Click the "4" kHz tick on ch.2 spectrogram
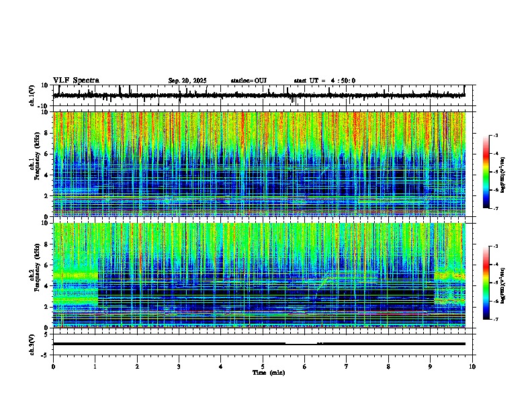The height and width of the screenshot is (411, 532). pos(47,286)
